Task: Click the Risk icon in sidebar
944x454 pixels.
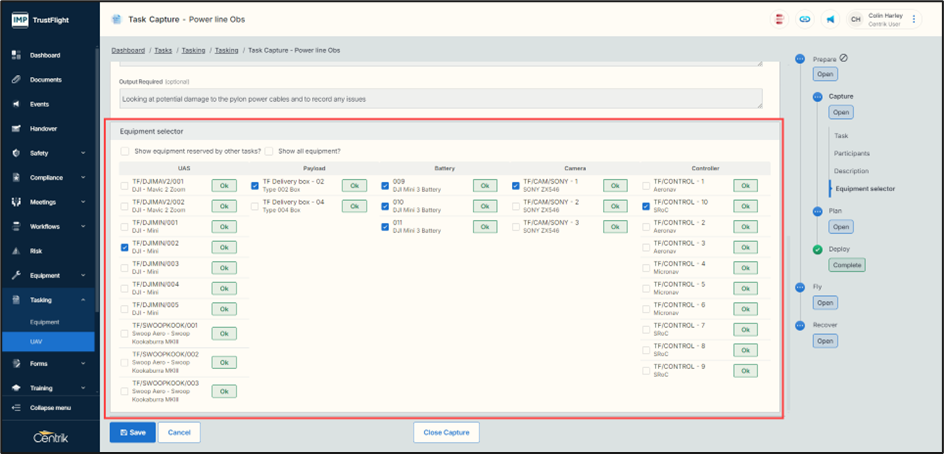Action: click(x=17, y=251)
